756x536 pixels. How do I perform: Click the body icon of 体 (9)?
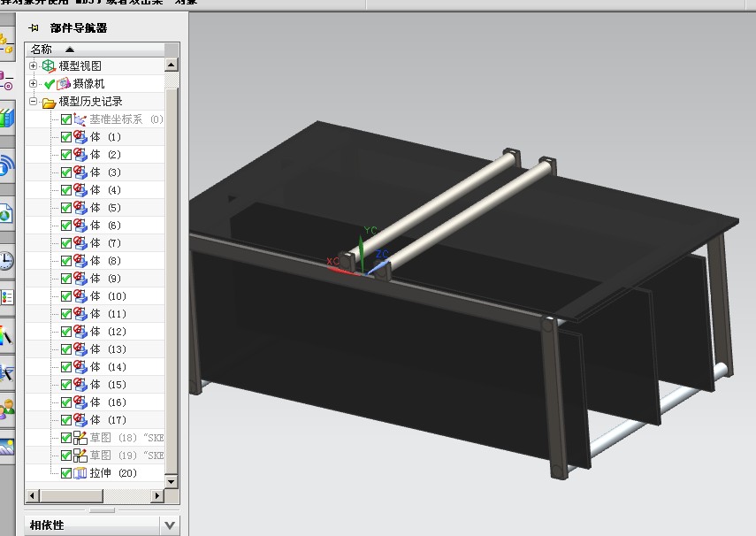(80, 279)
